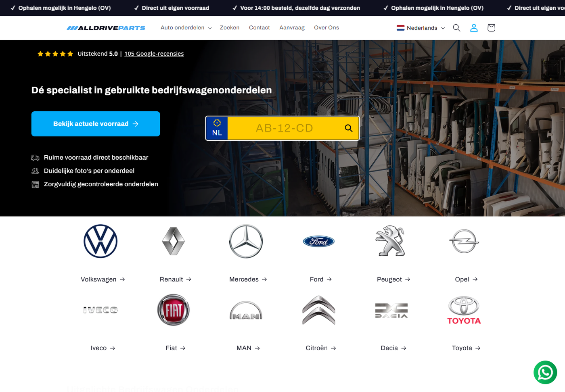
Task: Follow the Dacia text link
Action: pos(393,348)
